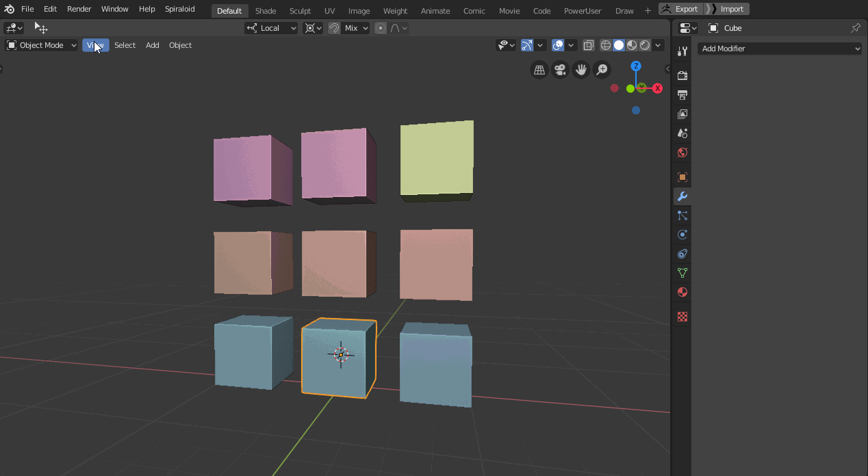Open the Material properties tab
This screenshot has width=868, height=476.
click(682, 292)
